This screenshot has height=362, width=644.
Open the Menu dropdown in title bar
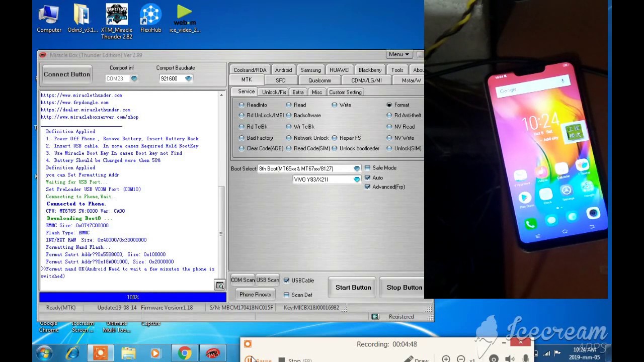click(399, 54)
